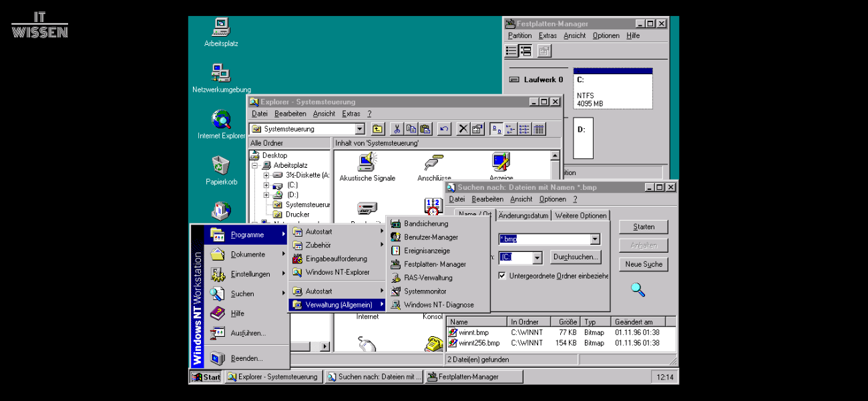Open Einstellungen in the Start menu
The width and height of the screenshot is (868, 401).
pyautogui.click(x=247, y=274)
